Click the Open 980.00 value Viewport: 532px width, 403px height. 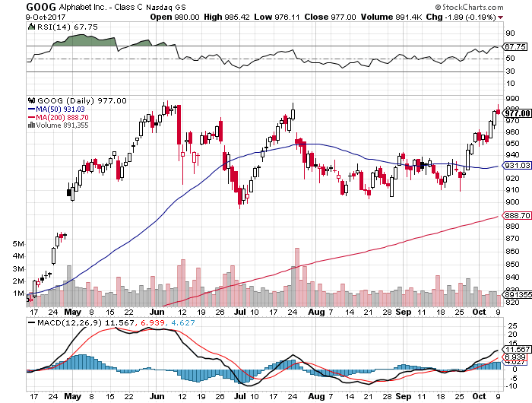click(x=175, y=17)
